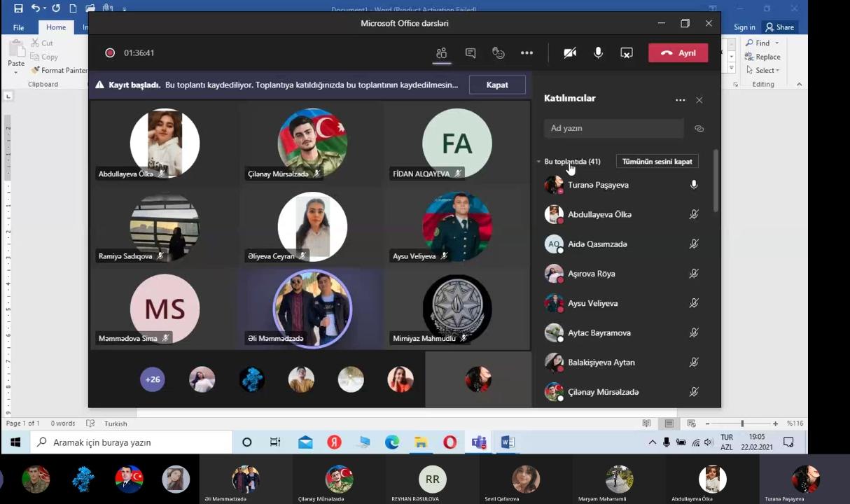Open Microsoft Teams taskbar icon
This screenshot has width=850, height=504.
coord(479,442)
